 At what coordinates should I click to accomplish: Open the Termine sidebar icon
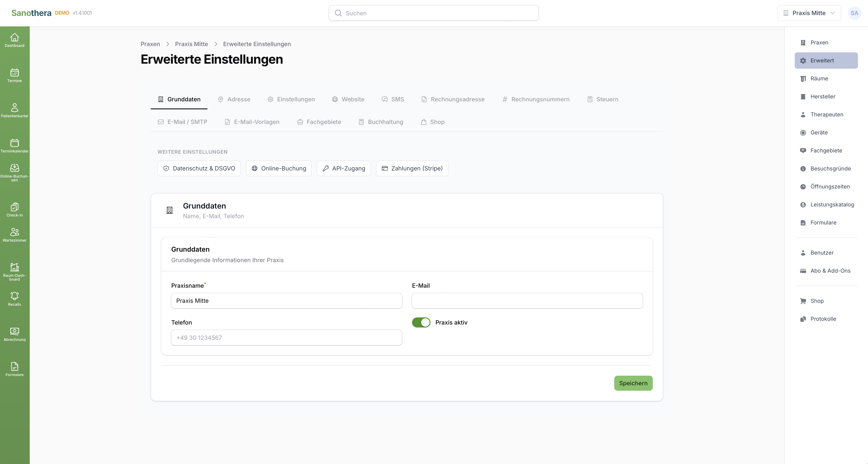pyautogui.click(x=14, y=75)
